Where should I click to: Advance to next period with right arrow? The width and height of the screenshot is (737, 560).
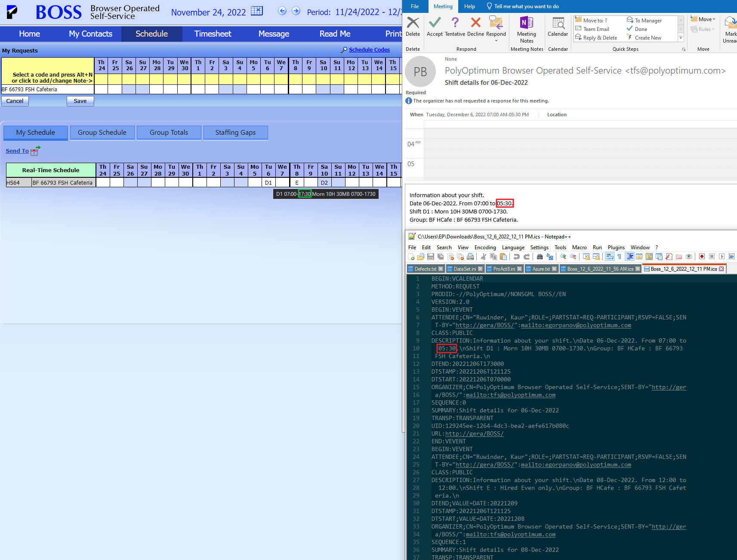pyautogui.click(x=296, y=11)
